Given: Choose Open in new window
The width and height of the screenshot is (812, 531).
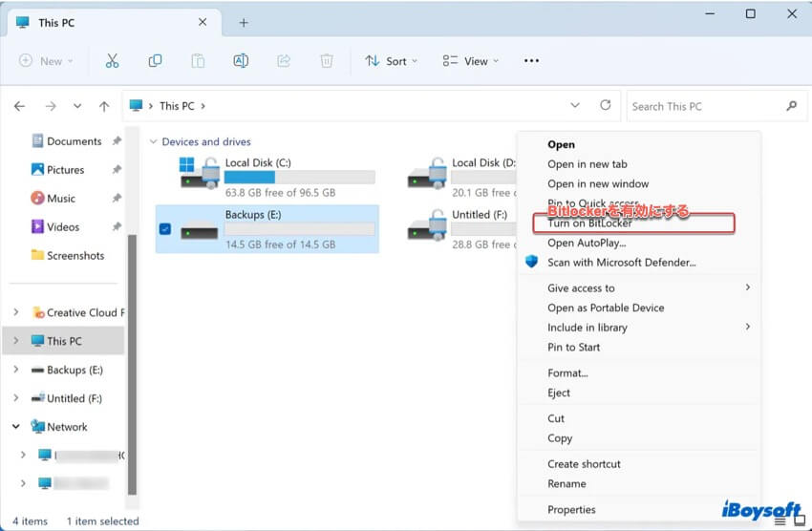Looking at the screenshot, I should point(598,183).
